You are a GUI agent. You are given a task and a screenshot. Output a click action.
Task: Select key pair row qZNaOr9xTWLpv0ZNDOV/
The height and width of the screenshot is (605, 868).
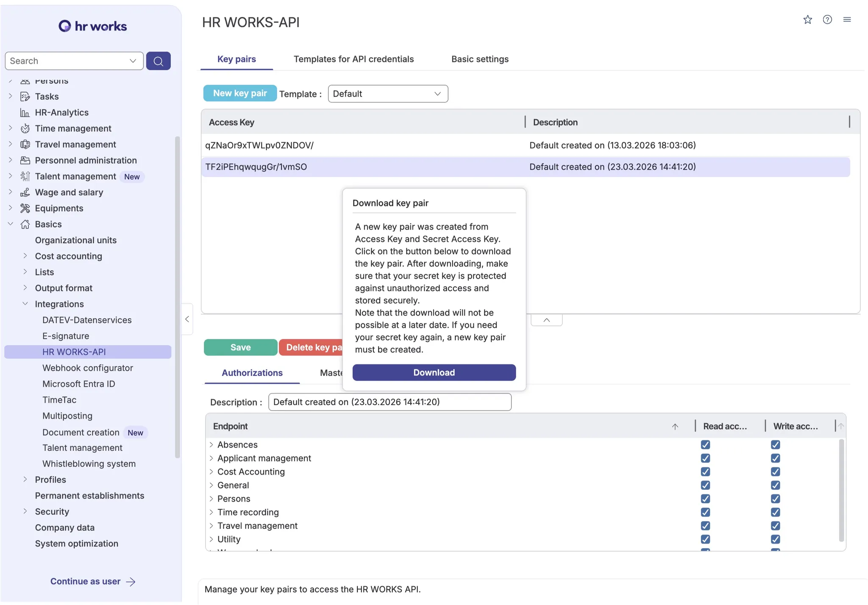(526, 145)
